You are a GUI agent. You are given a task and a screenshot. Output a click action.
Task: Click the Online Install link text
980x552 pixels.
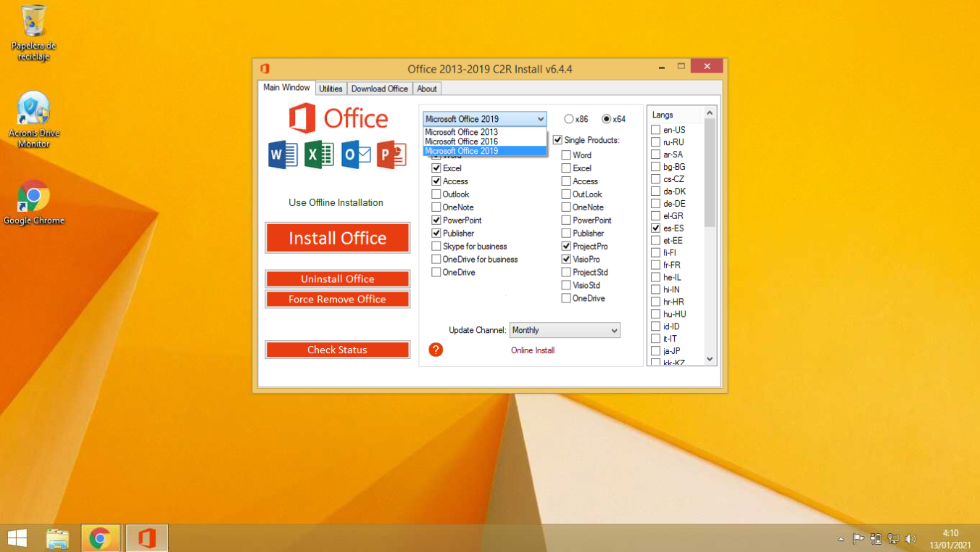click(533, 350)
